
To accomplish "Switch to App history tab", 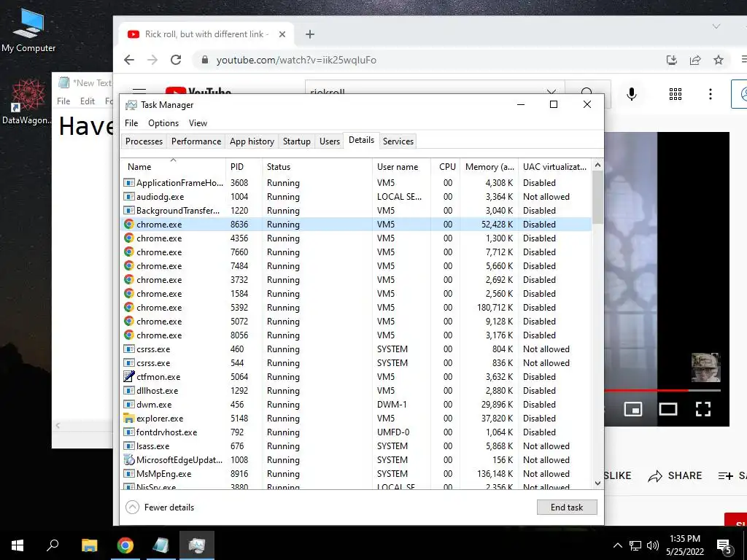I will (x=252, y=141).
